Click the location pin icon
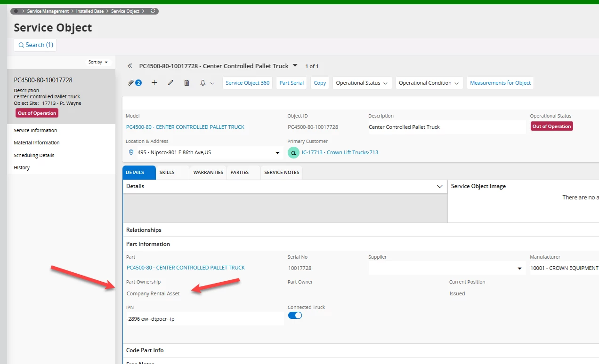Screen dimensions: 599x364 pos(130,152)
